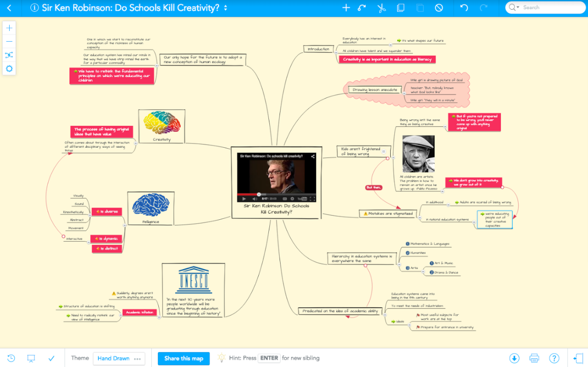Select the 'is diverse' node
The height and width of the screenshot is (367, 588).
click(x=107, y=212)
